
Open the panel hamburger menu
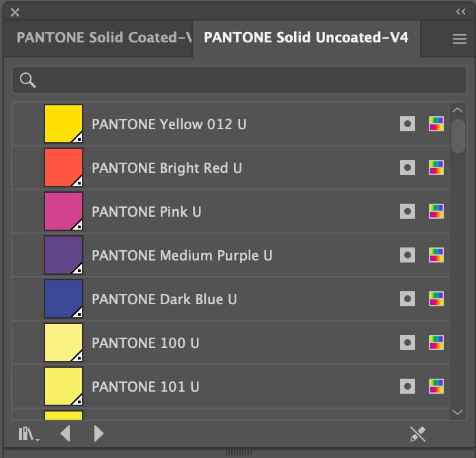pos(460,39)
